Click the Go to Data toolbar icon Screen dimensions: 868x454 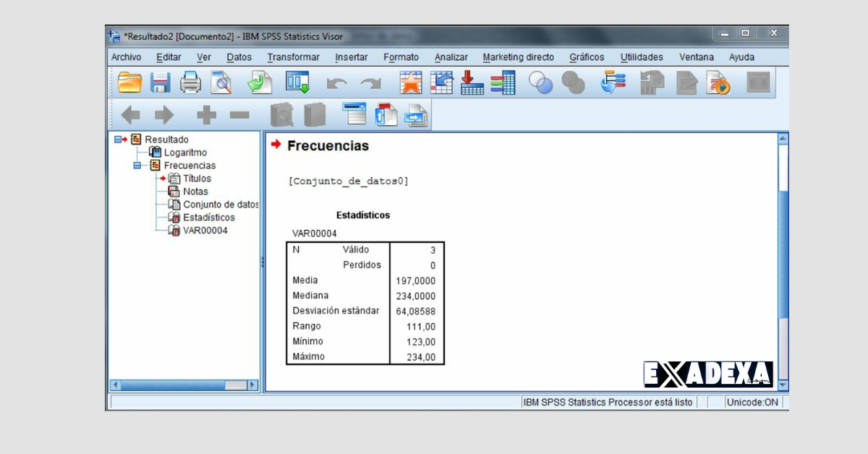(296, 82)
